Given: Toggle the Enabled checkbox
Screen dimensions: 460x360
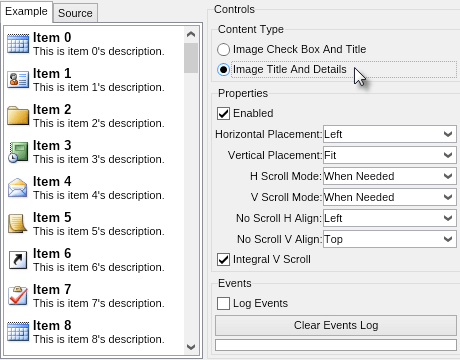Looking at the screenshot, I should point(223,113).
